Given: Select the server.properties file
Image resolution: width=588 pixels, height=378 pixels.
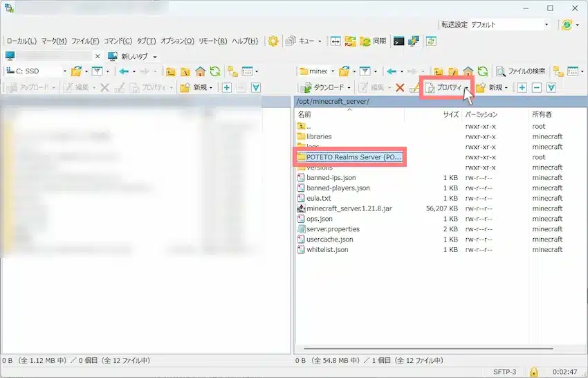Looking at the screenshot, I should pos(333,229).
